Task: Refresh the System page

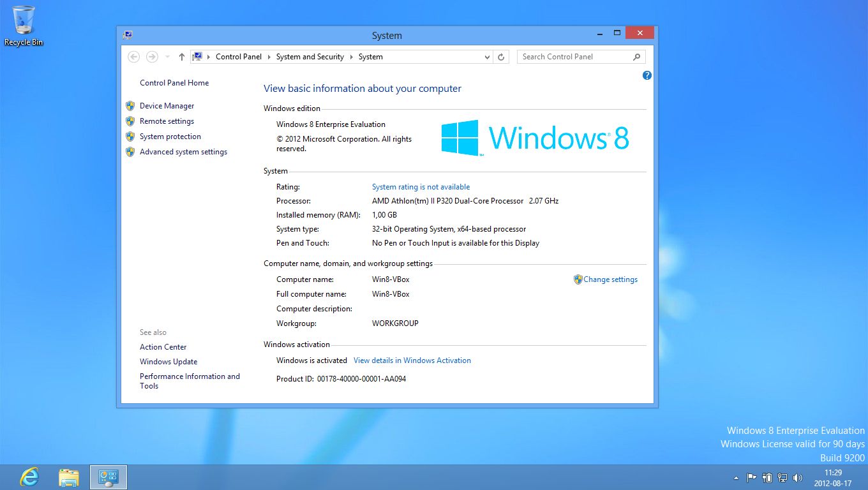Action: coord(502,57)
